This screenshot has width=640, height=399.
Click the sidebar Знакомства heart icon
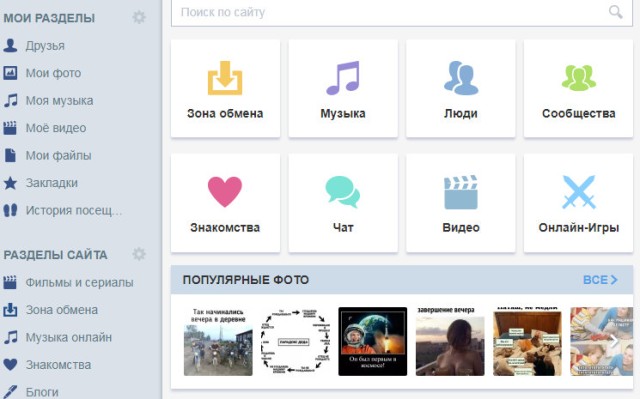10,364
